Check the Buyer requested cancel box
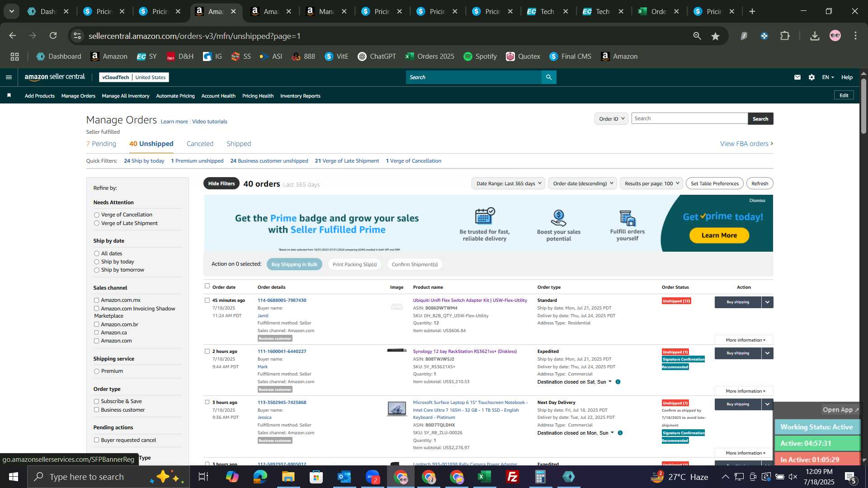Image resolution: width=868 pixels, height=488 pixels. pos(96,440)
